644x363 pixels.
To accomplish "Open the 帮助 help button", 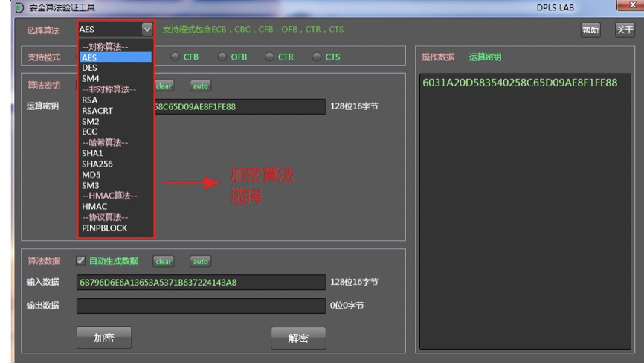I will (591, 30).
